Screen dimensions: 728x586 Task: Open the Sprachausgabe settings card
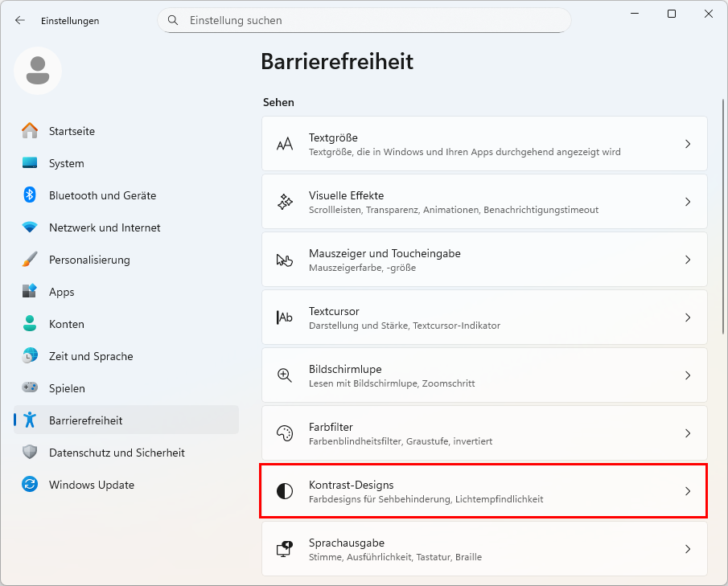(x=484, y=549)
